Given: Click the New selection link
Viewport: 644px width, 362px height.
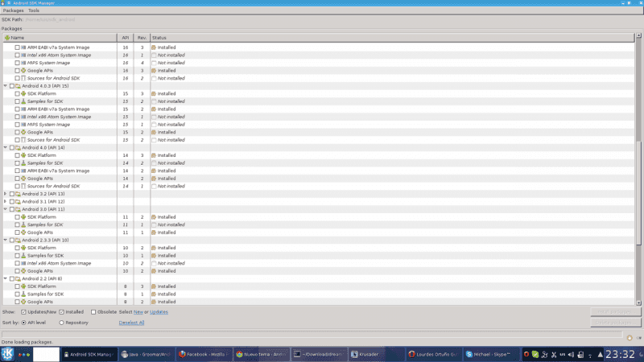Looking at the screenshot, I should tap(138, 312).
